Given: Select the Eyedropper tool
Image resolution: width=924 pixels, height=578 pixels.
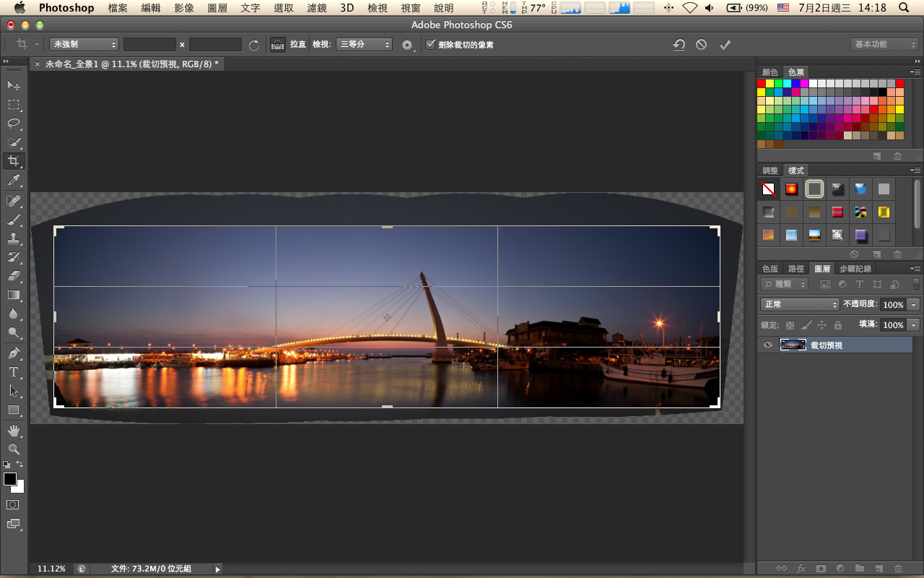Looking at the screenshot, I should click(x=14, y=180).
